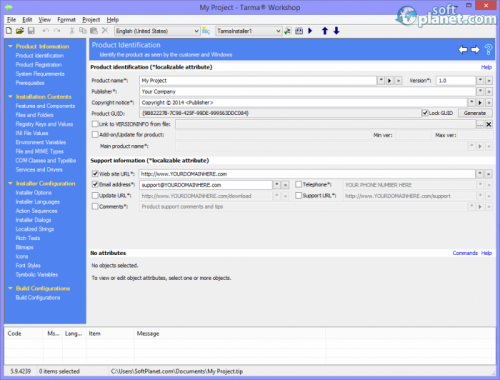
Task: Collapse the Installer Configuration section
Action: 10,183
